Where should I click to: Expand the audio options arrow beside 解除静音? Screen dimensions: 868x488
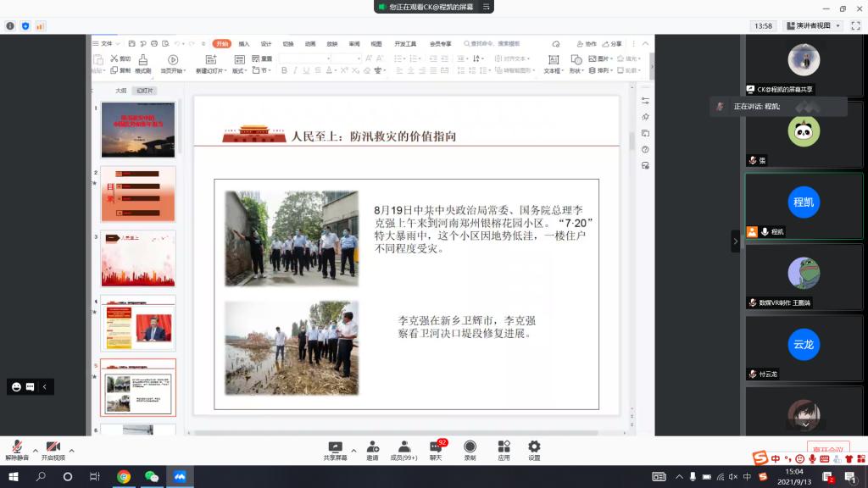35,450
